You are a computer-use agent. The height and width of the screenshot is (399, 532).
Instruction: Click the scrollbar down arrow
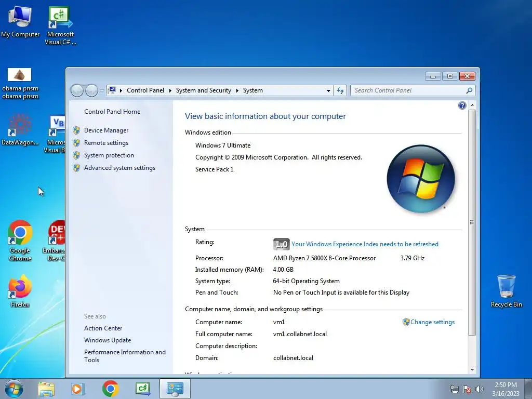tap(472, 369)
